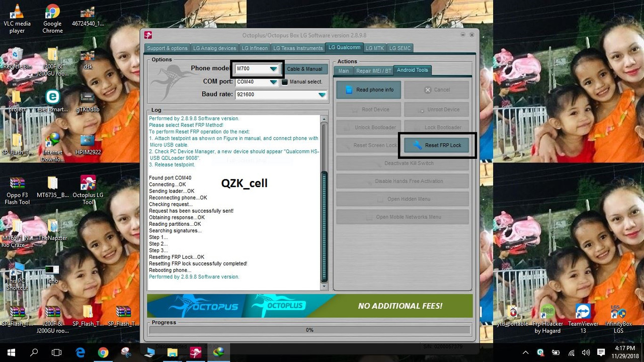Click the Open Mobile Networks Menu button
The width and height of the screenshot is (644, 362).
tap(403, 217)
